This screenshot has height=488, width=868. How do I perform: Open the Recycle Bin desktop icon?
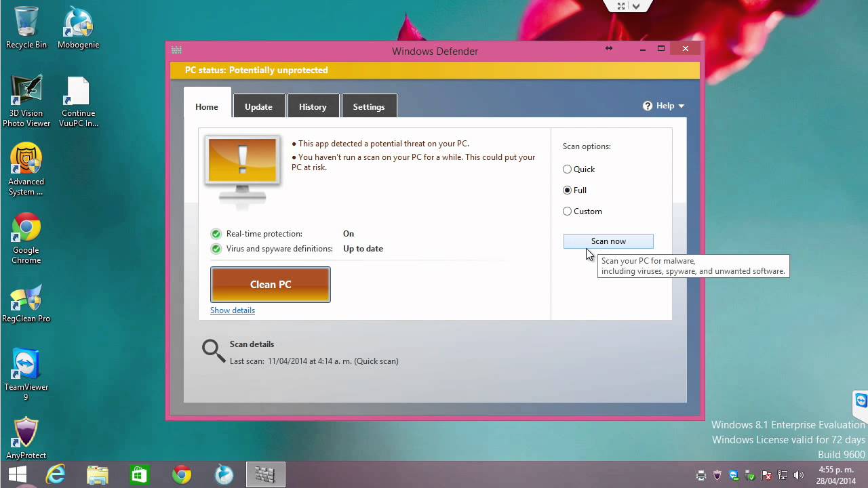tap(26, 28)
